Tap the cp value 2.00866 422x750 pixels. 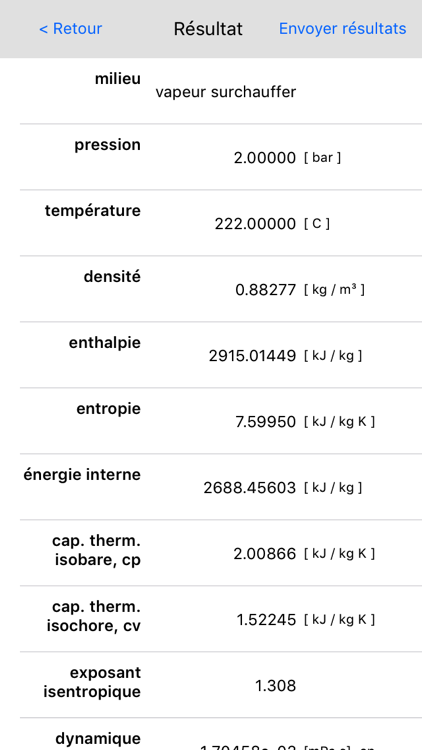[x=265, y=554]
